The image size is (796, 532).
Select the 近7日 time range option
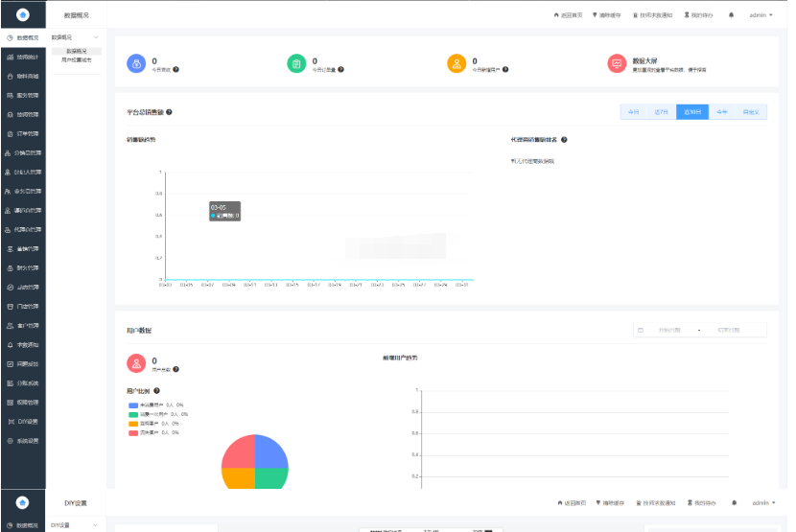(661, 112)
